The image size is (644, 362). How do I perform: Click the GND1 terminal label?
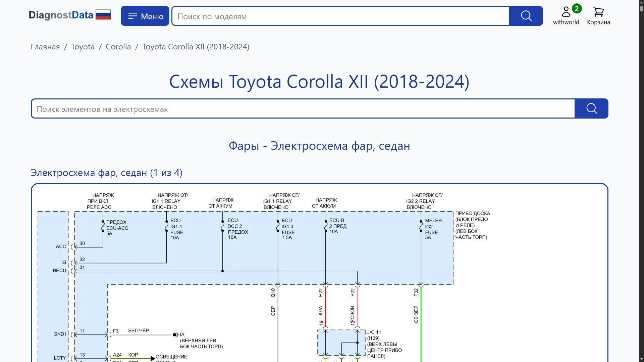60,334
